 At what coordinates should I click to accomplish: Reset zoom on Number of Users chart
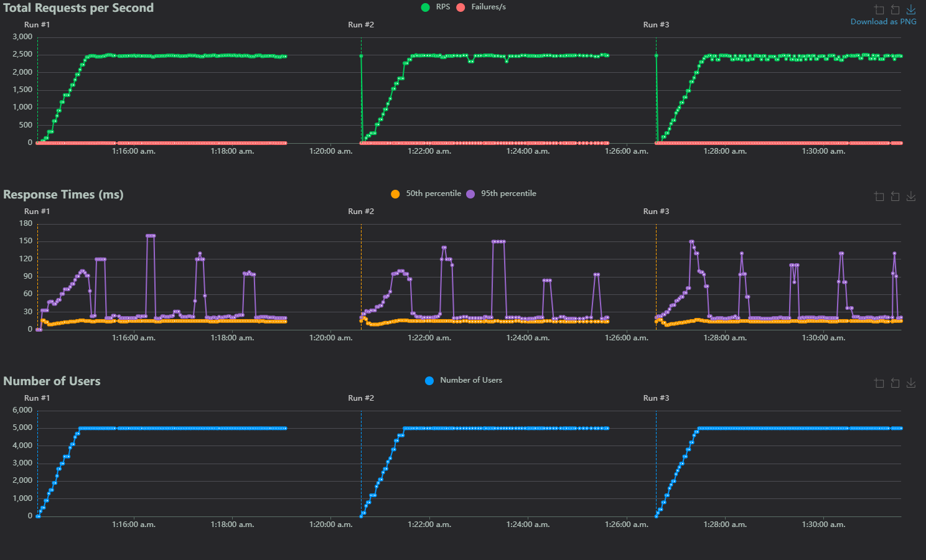(x=895, y=383)
